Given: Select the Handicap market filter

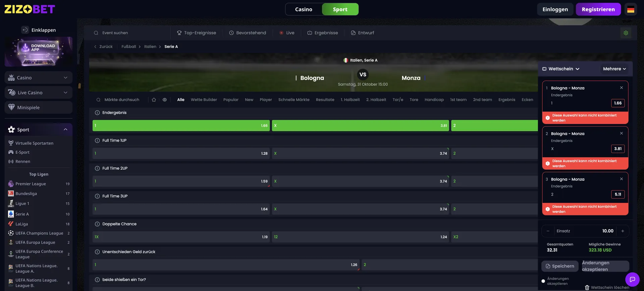Looking at the screenshot, I should tap(434, 100).
